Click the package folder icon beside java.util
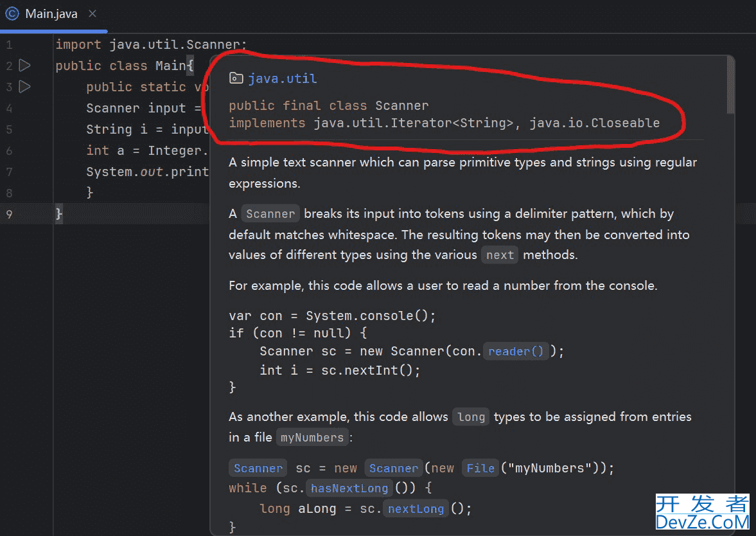 [236, 78]
